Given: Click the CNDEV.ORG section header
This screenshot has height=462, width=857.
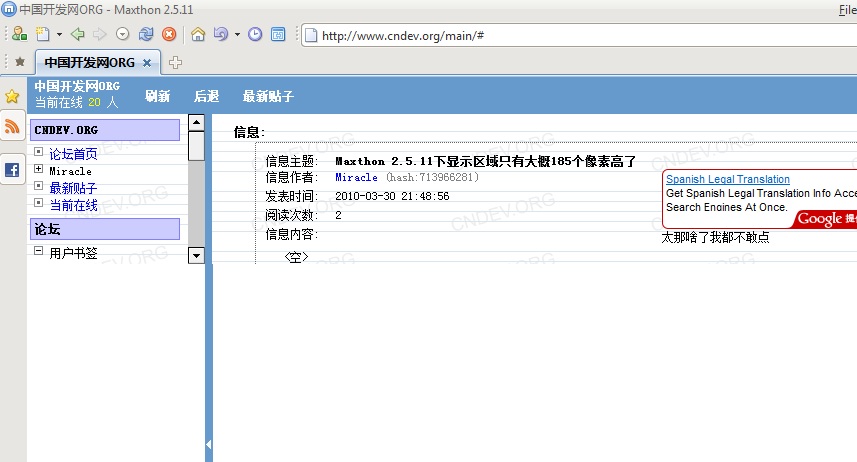Looking at the screenshot, I should (105, 130).
